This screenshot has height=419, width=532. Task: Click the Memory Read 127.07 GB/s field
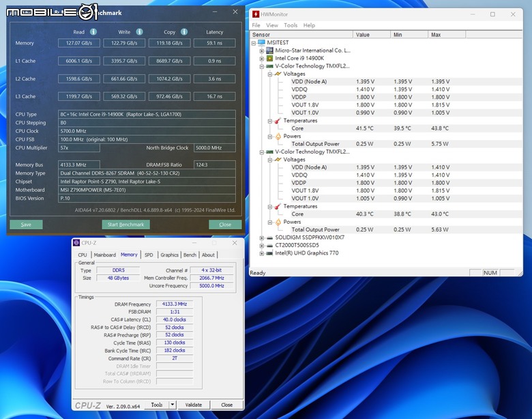(79, 43)
